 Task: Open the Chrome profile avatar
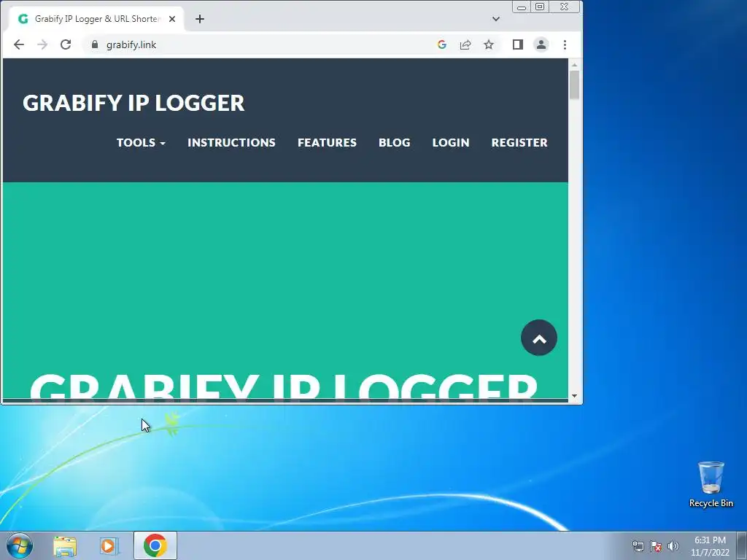(x=541, y=44)
